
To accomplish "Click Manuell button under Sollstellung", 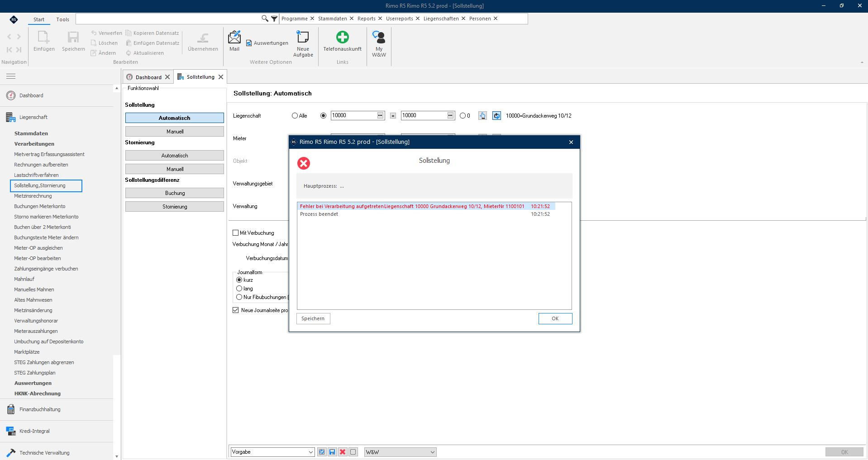I will click(x=175, y=132).
